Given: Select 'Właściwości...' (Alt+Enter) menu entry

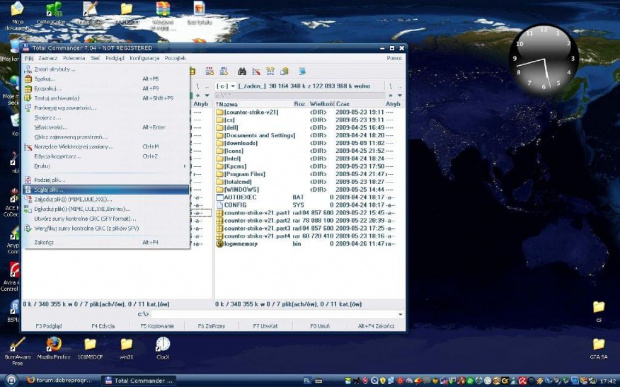Looking at the screenshot, I should click(x=106, y=127).
